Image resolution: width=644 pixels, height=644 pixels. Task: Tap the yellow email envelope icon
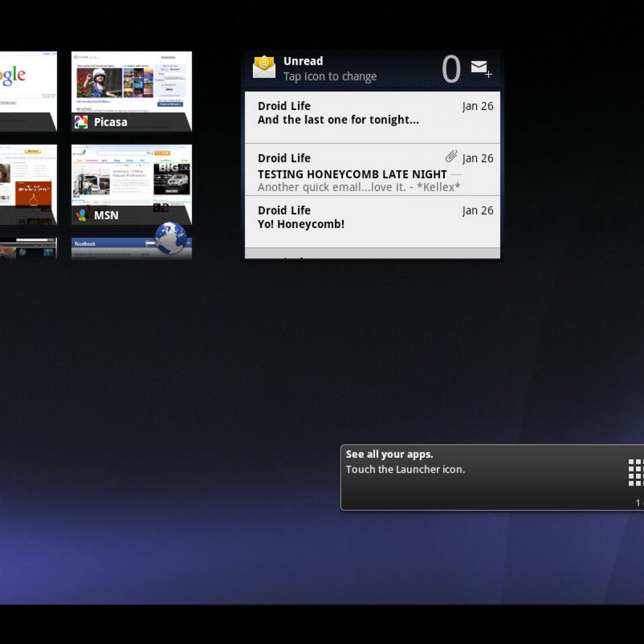(x=264, y=68)
